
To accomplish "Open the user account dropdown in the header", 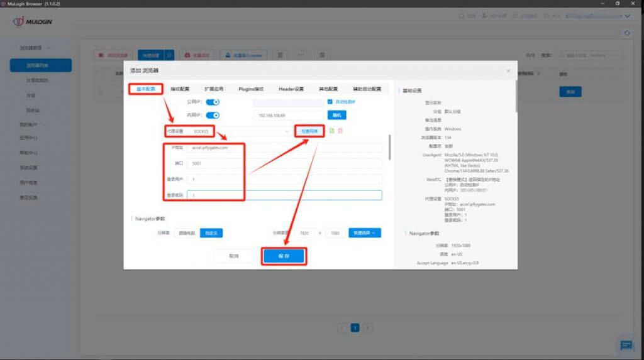I will (x=597, y=16).
